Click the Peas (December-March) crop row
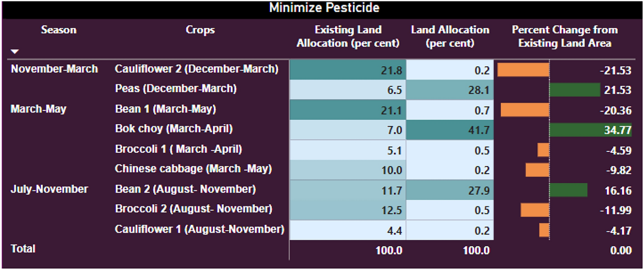644x270 pixels. tap(176, 89)
